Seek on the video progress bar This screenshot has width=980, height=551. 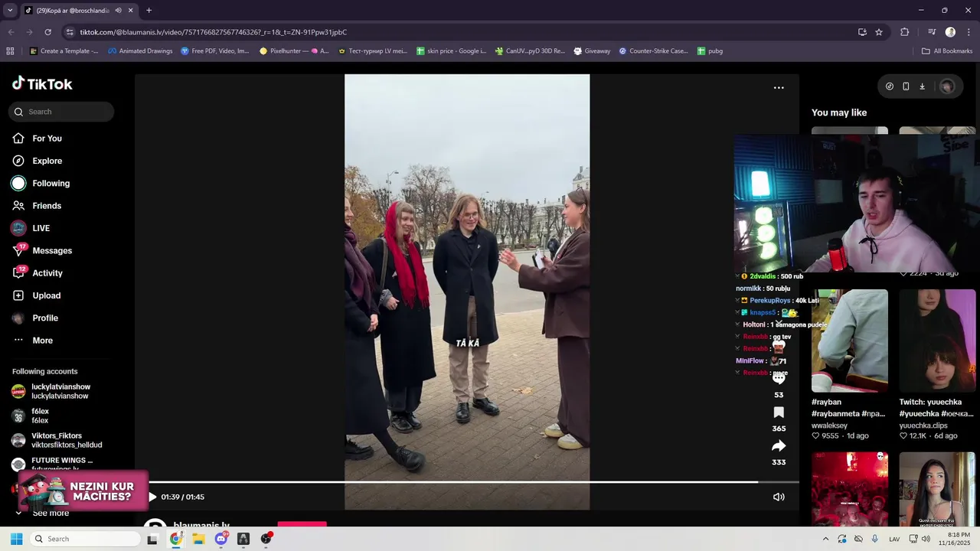[x=473, y=482]
